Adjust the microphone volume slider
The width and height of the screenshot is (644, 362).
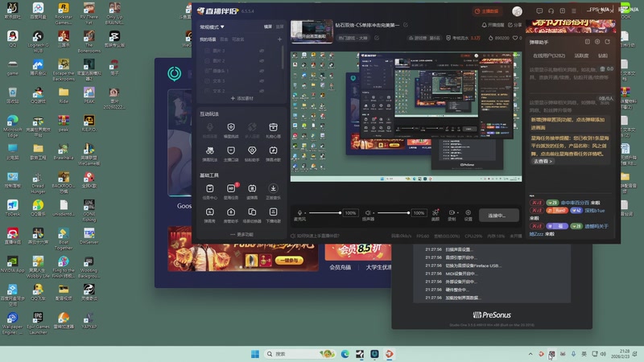pyautogui.click(x=325, y=213)
